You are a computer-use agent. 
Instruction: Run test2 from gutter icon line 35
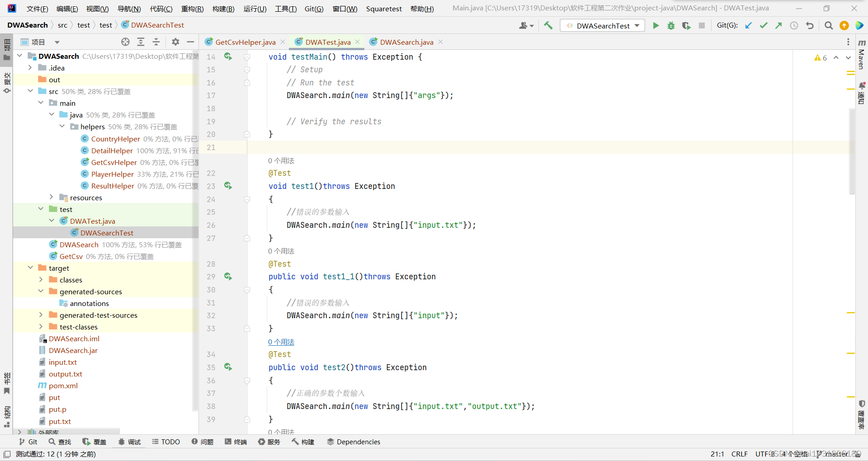tap(228, 367)
